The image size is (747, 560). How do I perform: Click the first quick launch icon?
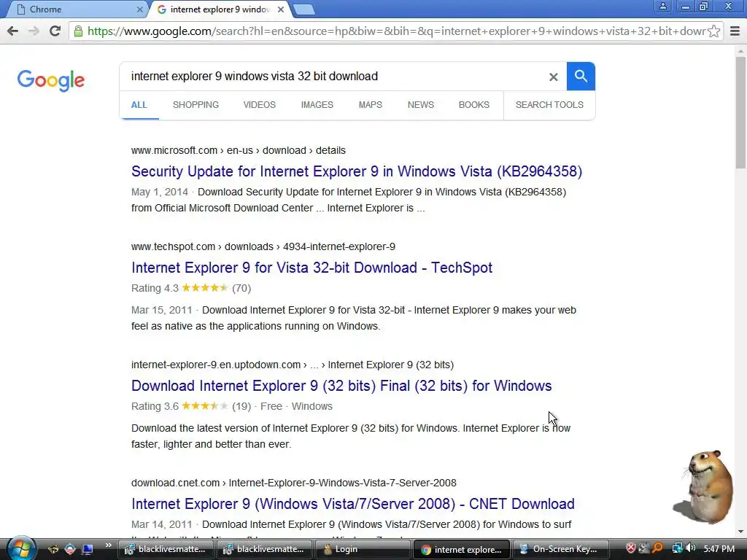click(x=53, y=549)
